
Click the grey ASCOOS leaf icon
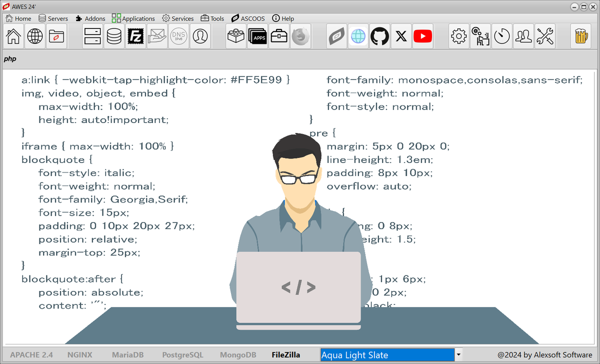[x=336, y=36]
